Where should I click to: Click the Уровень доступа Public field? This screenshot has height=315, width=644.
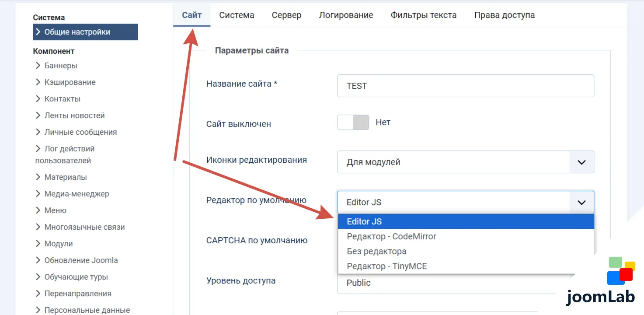(446, 284)
